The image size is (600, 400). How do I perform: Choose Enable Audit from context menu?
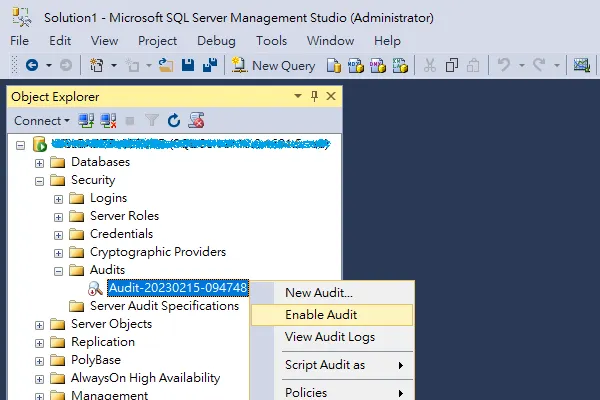pyautogui.click(x=333, y=315)
